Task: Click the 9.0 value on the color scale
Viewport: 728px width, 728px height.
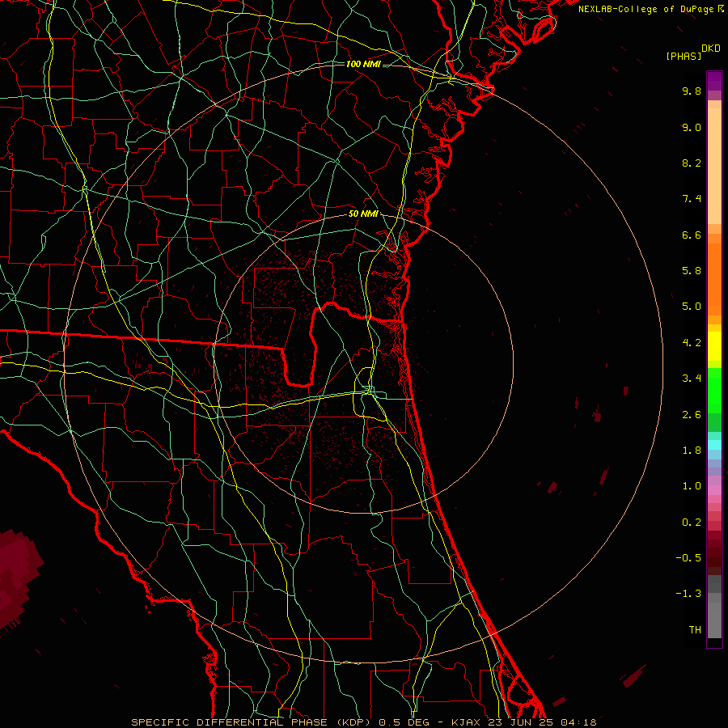Action: [x=692, y=127]
